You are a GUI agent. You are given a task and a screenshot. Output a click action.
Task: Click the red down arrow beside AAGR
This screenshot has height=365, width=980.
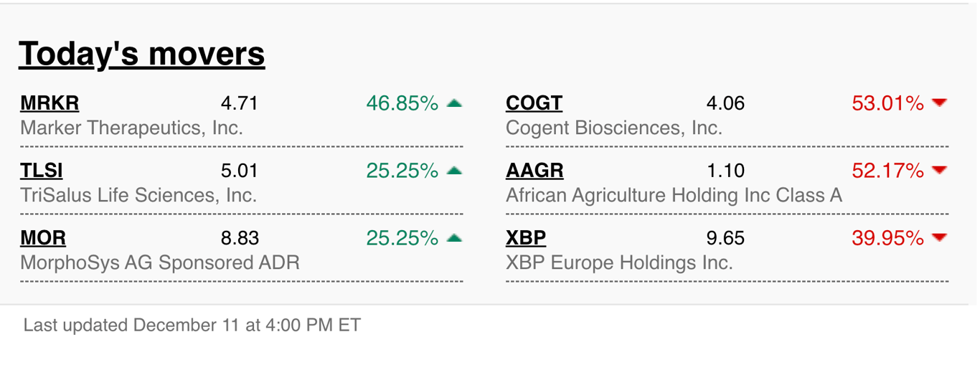pos(940,171)
